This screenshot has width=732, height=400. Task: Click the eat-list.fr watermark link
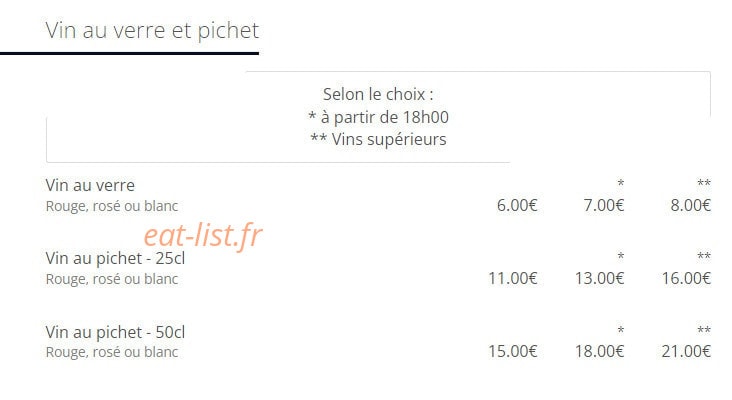[203, 235]
